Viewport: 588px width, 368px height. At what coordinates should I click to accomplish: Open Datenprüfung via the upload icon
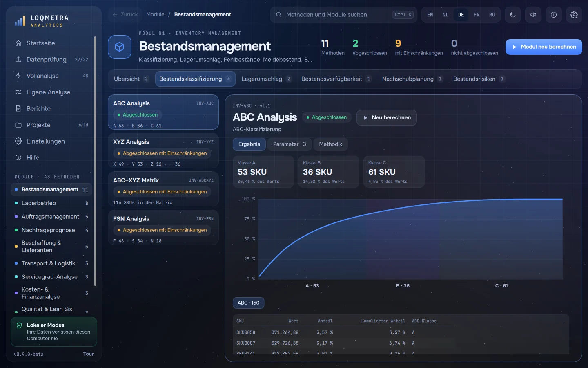coord(18,59)
